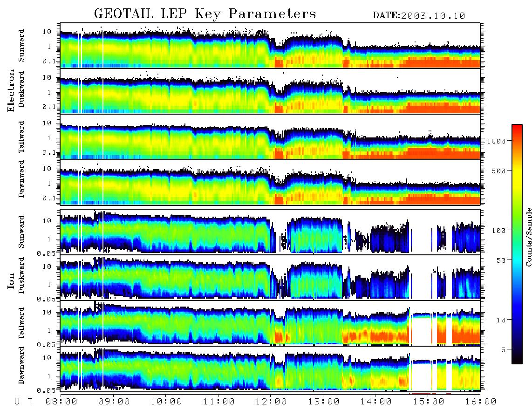Click the 11:00 time axis label
Screen dimensions: 532x410
pos(219,402)
